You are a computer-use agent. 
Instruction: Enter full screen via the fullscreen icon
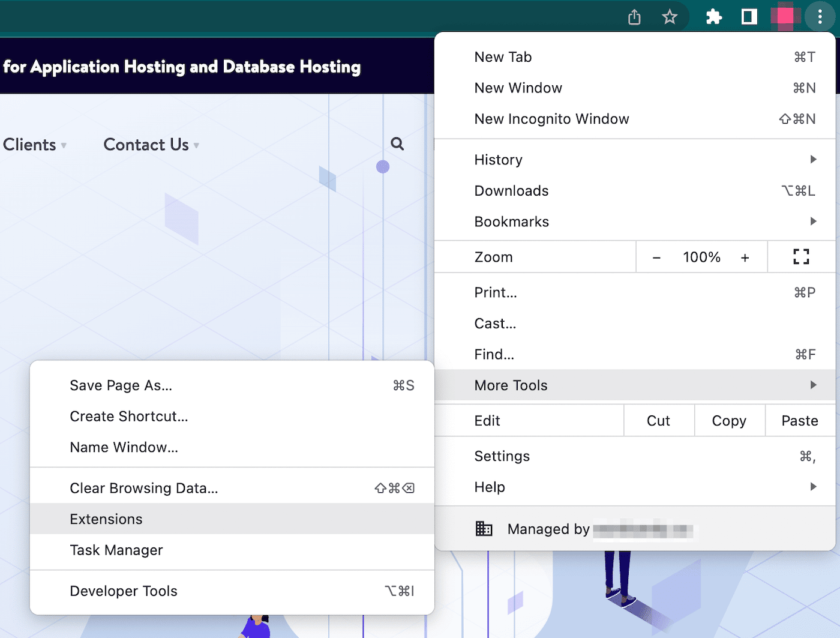[x=800, y=256]
